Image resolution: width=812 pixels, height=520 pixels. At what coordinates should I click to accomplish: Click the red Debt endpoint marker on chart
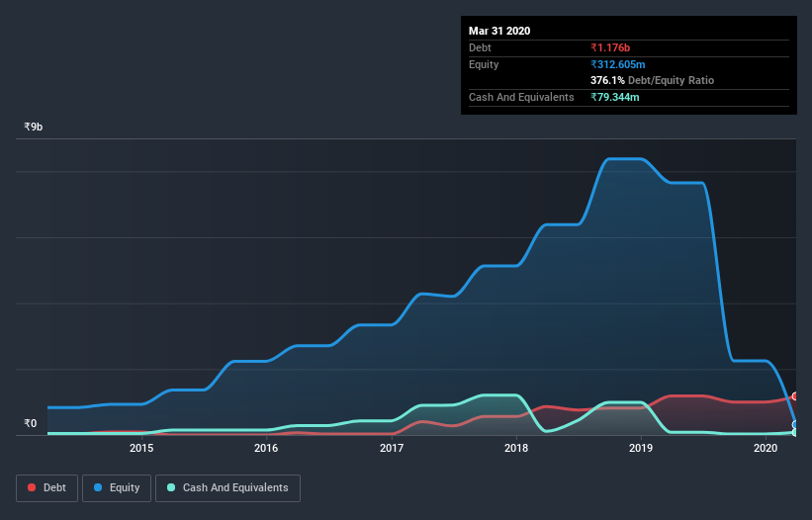click(795, 396)
